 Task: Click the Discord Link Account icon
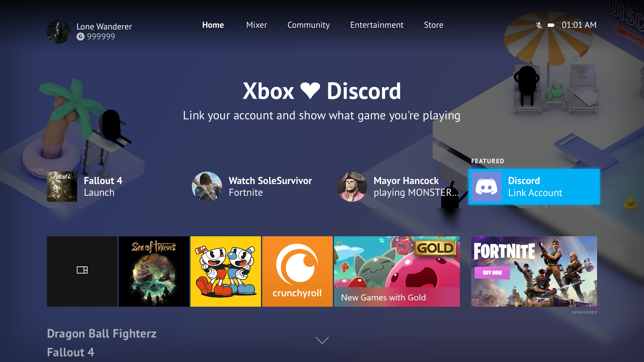(487, 186)
